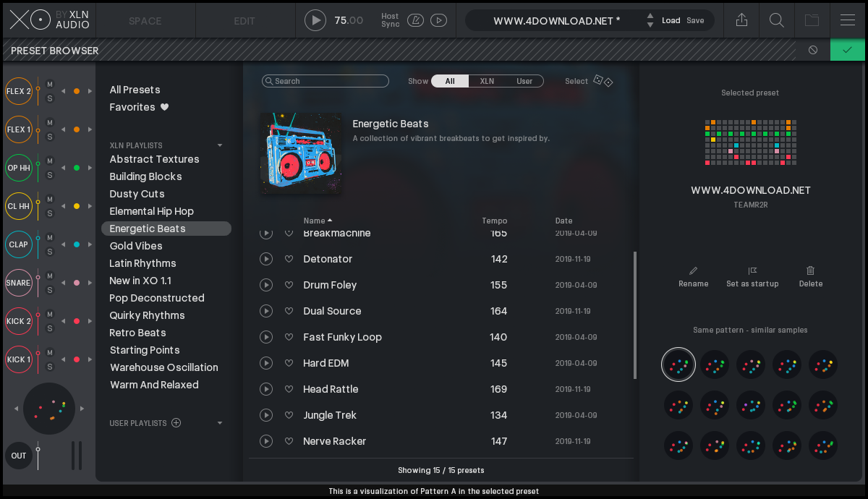Select the first similar-samples variation thumbnail

[x=678, y=364]
